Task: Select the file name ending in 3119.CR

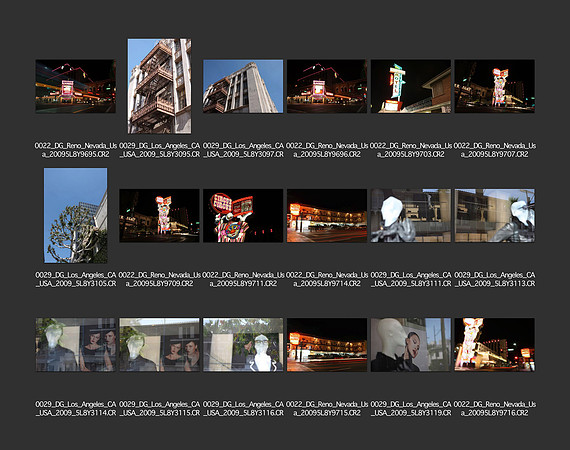Action: [x=411, y=409]
